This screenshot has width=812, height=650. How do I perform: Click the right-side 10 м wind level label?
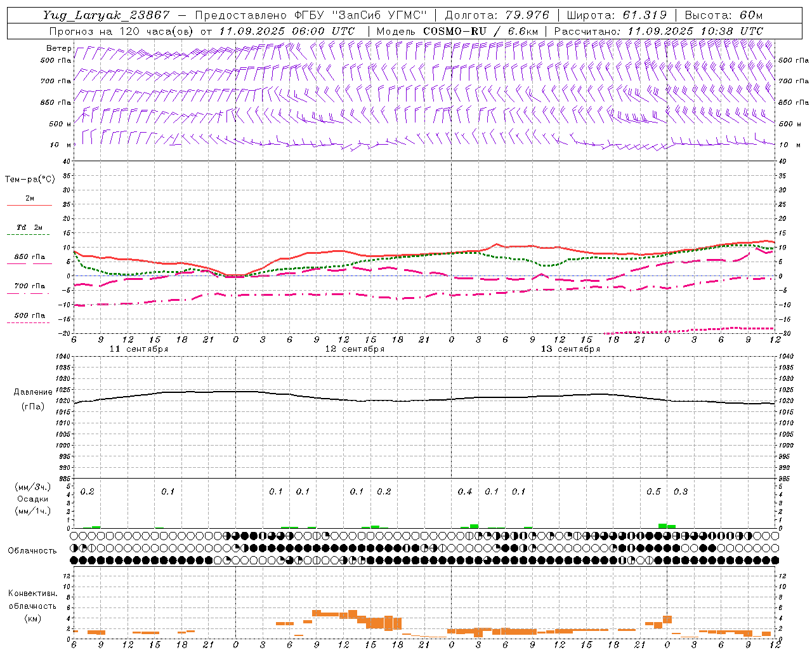tap(789, 145)
